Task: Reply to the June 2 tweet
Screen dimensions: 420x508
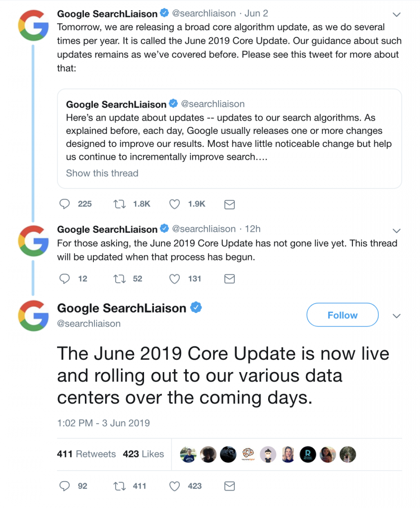Action: click(x=65, y=204)
